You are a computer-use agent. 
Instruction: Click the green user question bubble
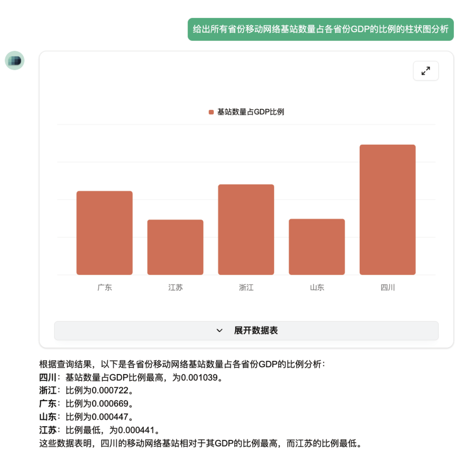[x=320, y=29]
